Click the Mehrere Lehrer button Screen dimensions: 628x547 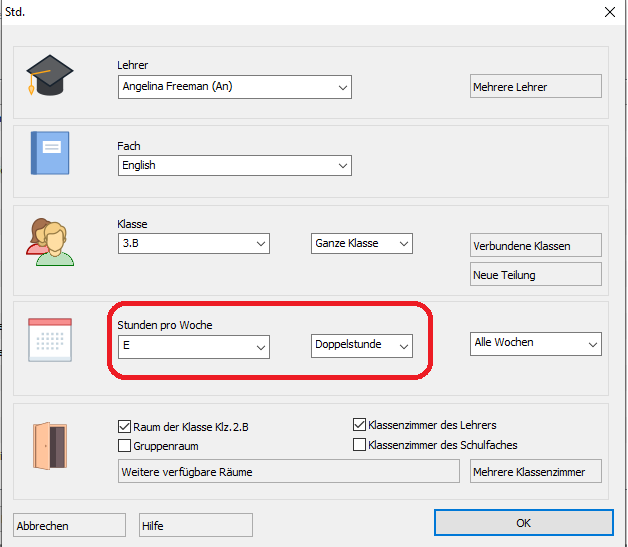click(x=535, y=86)
